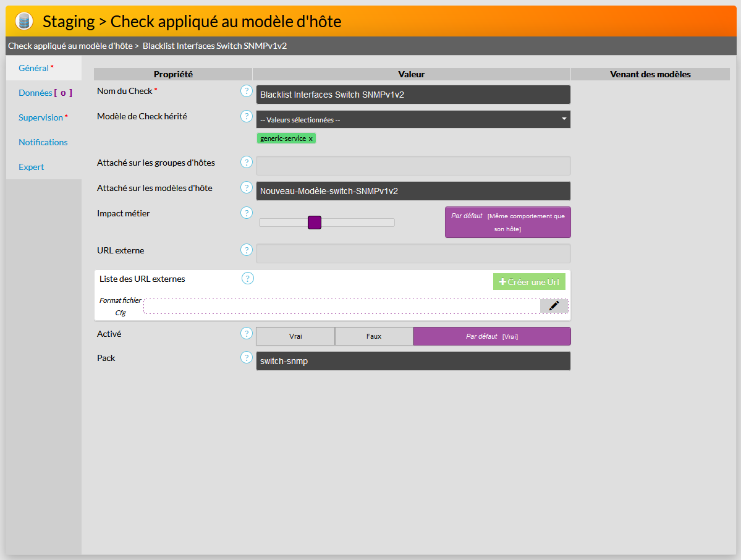
Task: Set Activé to Faux
Action: click(374, 336)
